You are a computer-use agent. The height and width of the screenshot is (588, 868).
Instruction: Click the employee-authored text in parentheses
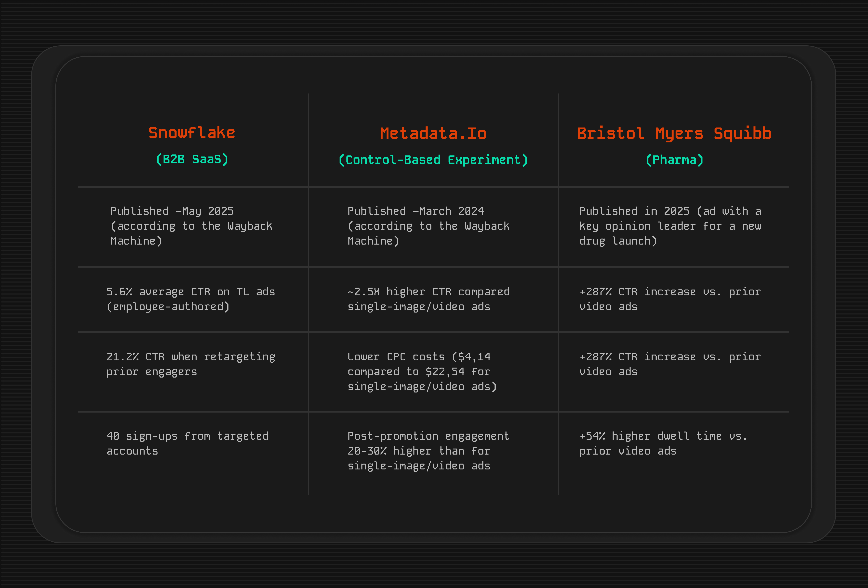click(x=168, y=307)
